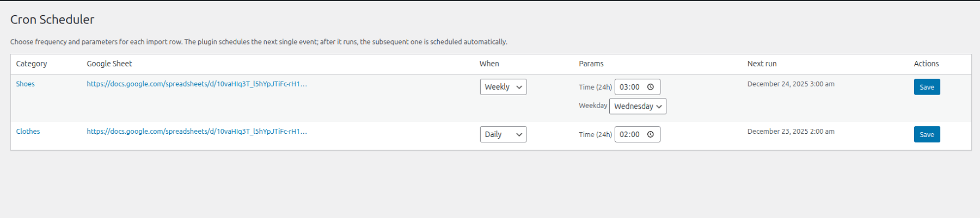Expand the Wednesday weekday dropdown
The height and width of the screenshot is (218, 980).
tap(638, 106)
